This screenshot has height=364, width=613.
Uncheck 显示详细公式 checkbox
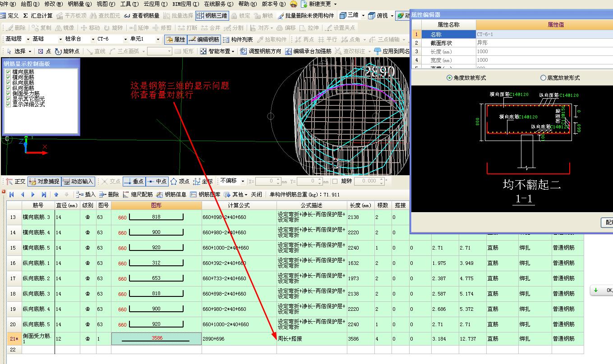pos(8,105)
